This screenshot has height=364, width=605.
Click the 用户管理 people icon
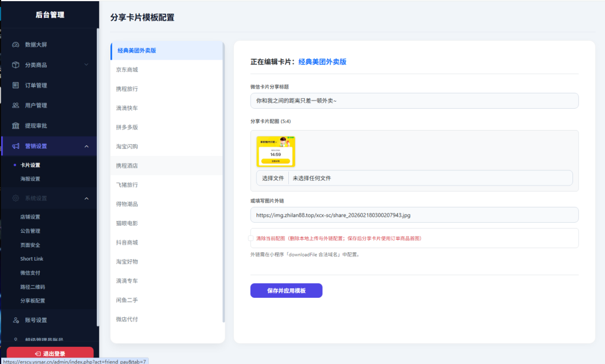pyautogui.click(x=15, y=105)
